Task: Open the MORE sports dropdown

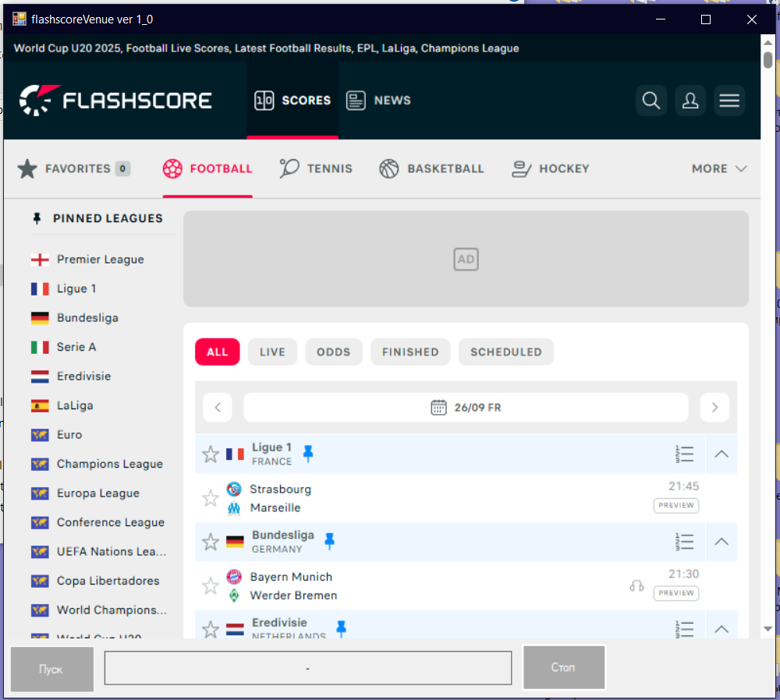Action: tap(718, 168)
